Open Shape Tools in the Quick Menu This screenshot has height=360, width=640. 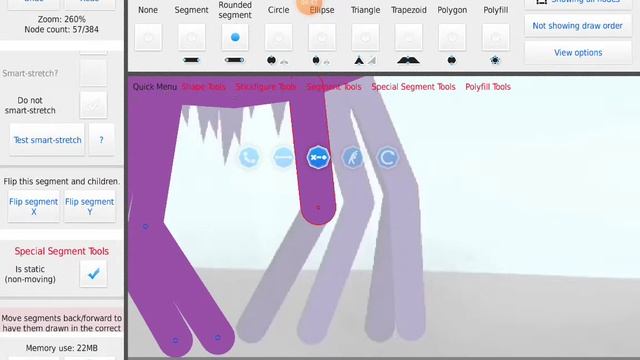204,87
